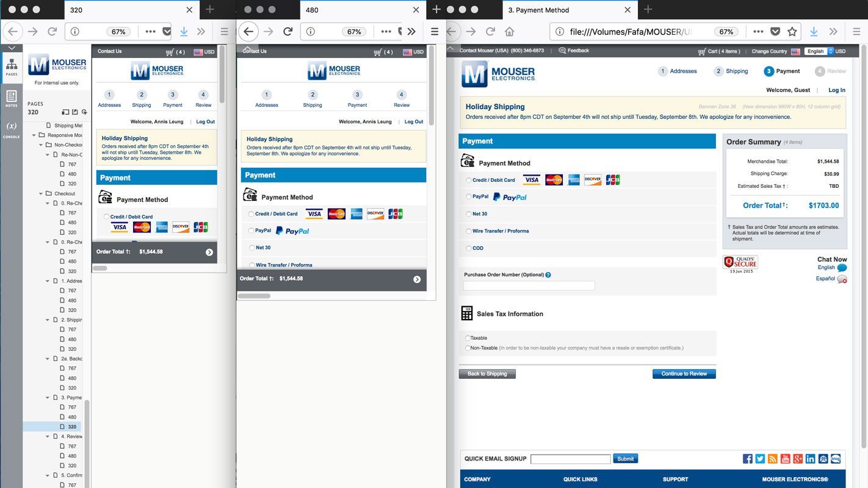Click the Qualys Secure badge
This screenshot has height=488, width=868.
[740, 263]
